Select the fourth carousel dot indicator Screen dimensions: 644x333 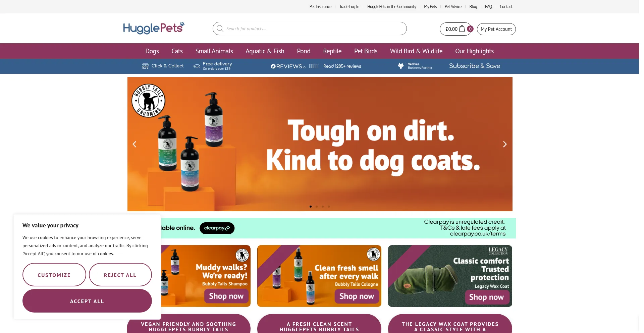pos(329,207)
